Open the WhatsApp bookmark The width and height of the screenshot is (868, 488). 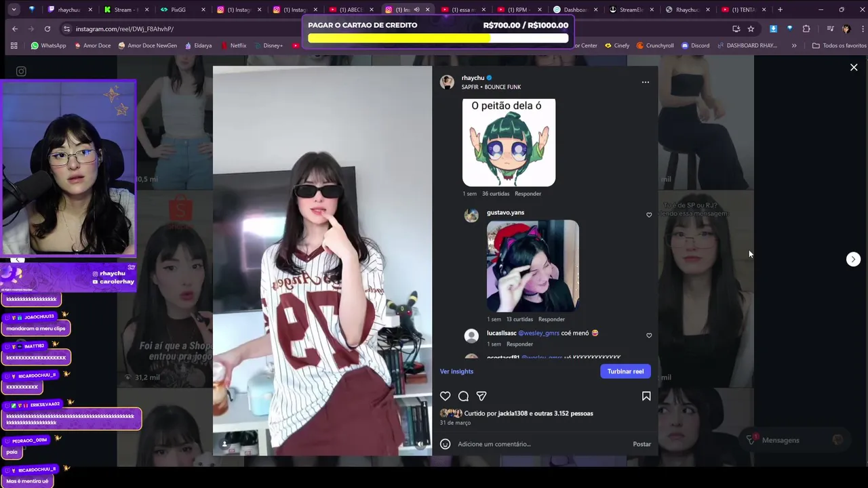[x=48, y=45]
